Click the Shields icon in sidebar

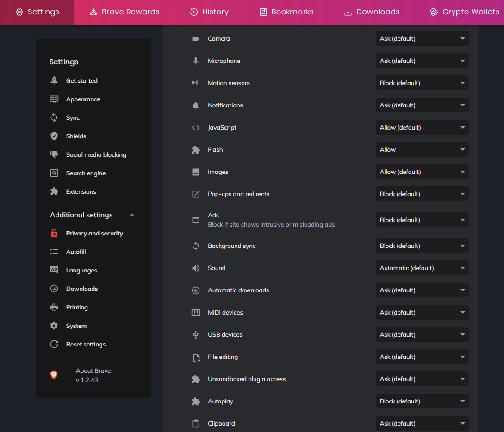[54, 136]
